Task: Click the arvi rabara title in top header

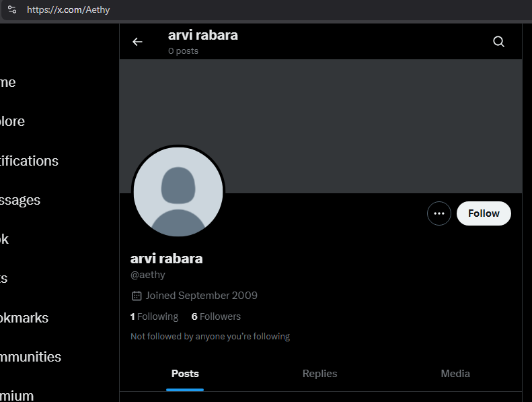Action: click(203, 35)
